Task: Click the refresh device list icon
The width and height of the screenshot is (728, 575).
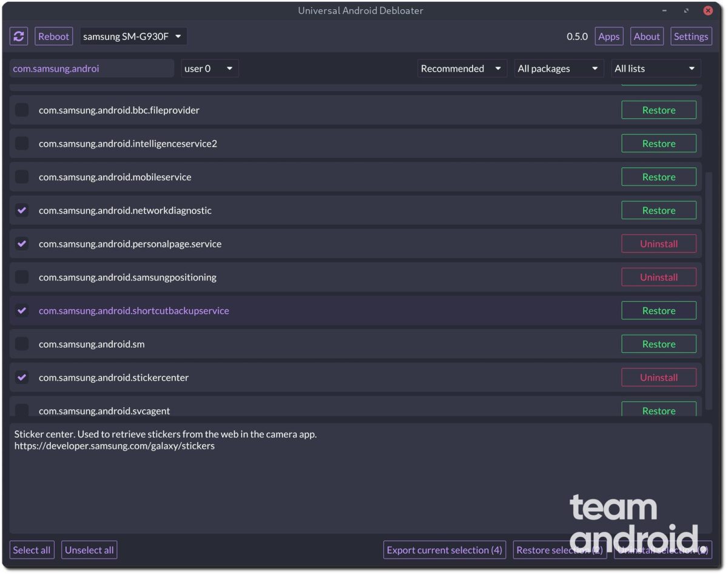Action: [x=19, y=36]
